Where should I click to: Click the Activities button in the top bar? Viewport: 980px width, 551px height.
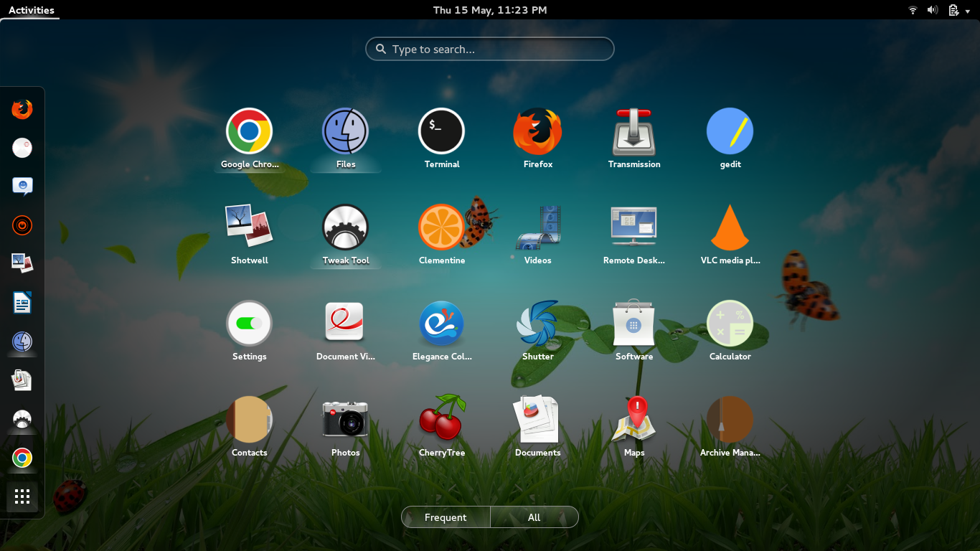31,10
